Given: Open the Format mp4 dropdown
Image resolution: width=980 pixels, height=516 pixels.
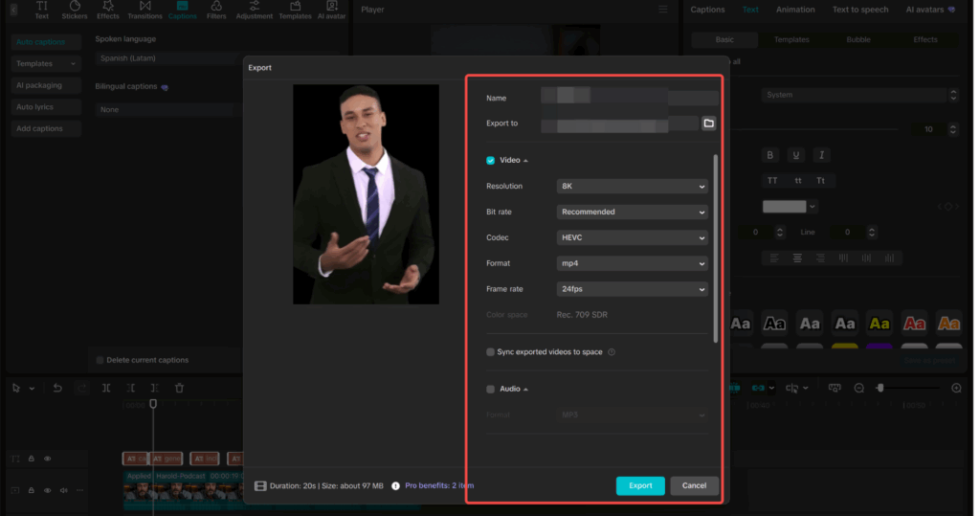Looking at the screenshot, I should pos(632,263).
